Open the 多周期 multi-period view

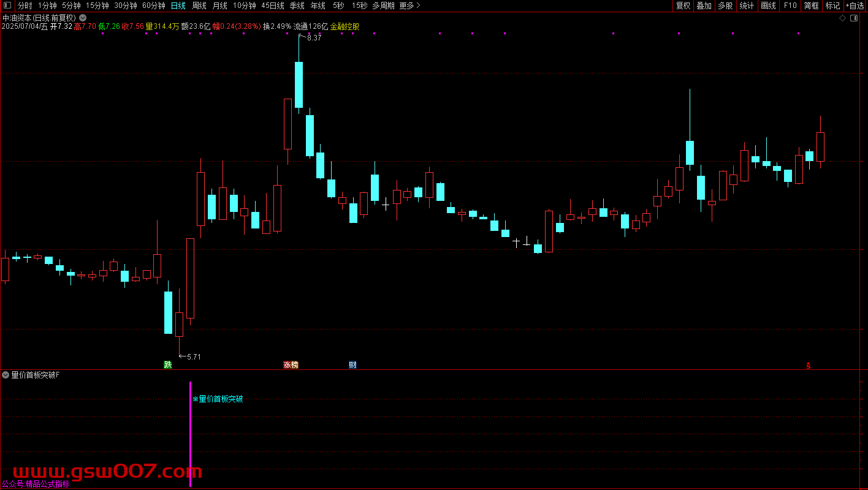click(383, 6)
